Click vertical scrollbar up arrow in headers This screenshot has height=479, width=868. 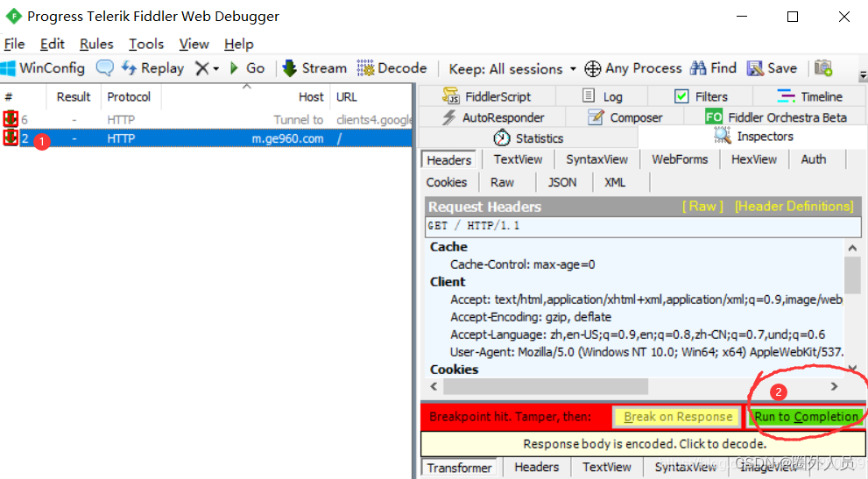852,248
